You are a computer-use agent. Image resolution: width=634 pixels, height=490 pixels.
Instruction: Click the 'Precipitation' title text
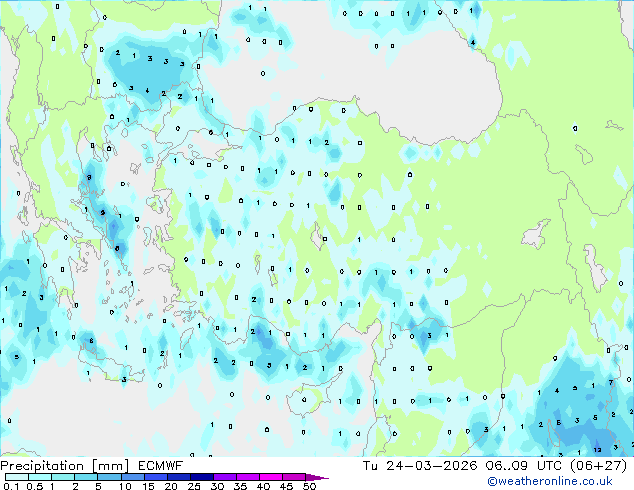click(42, 466)
